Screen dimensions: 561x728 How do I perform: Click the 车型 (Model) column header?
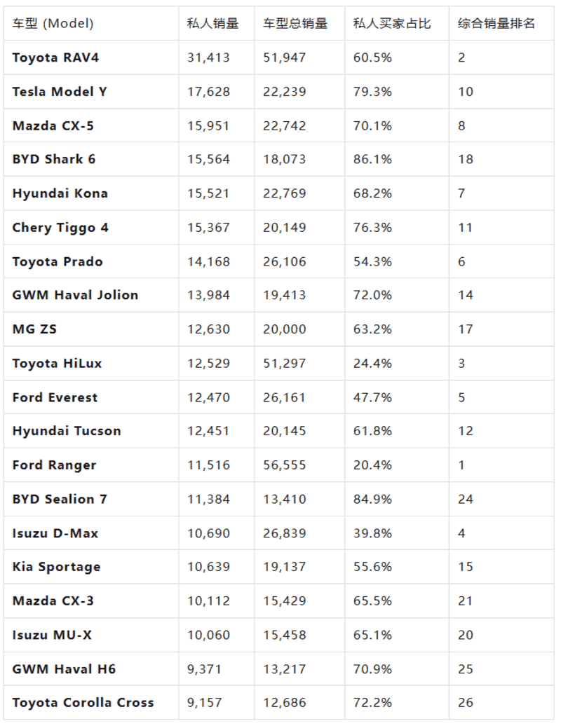53,23
